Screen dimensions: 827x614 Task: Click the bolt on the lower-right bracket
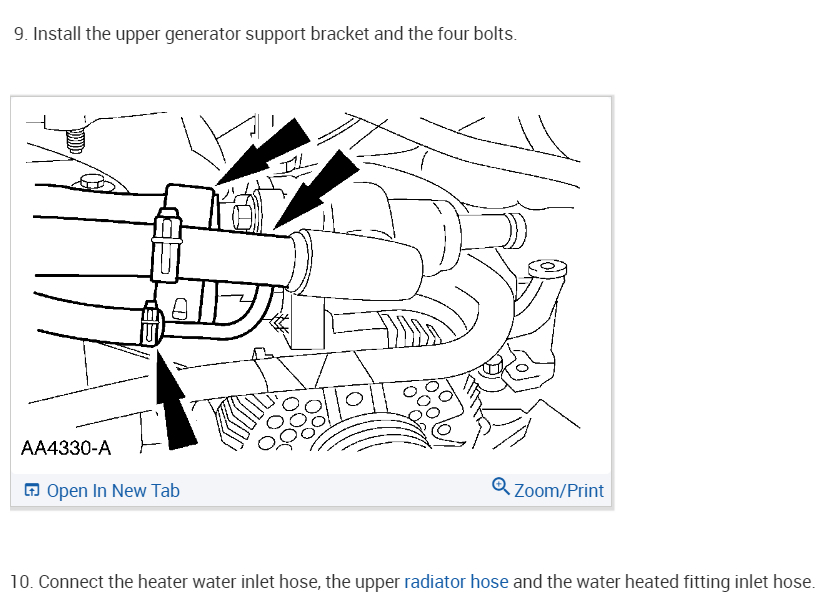[494, 364]
